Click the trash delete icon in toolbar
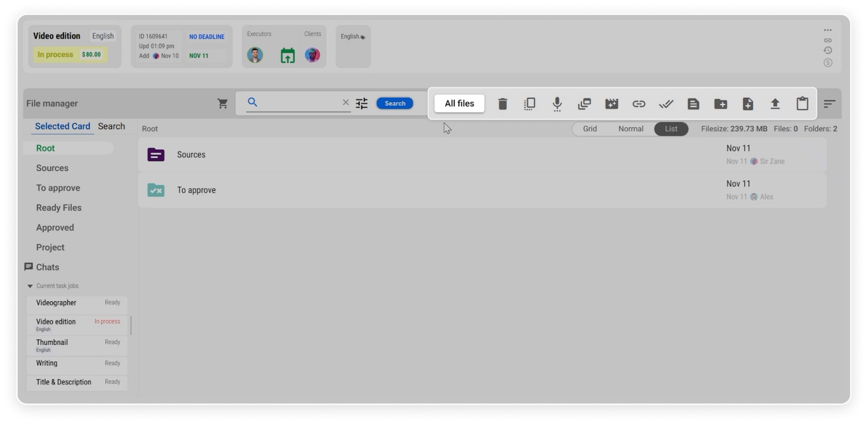Screen dimensions: 868x424 point(502,104)
